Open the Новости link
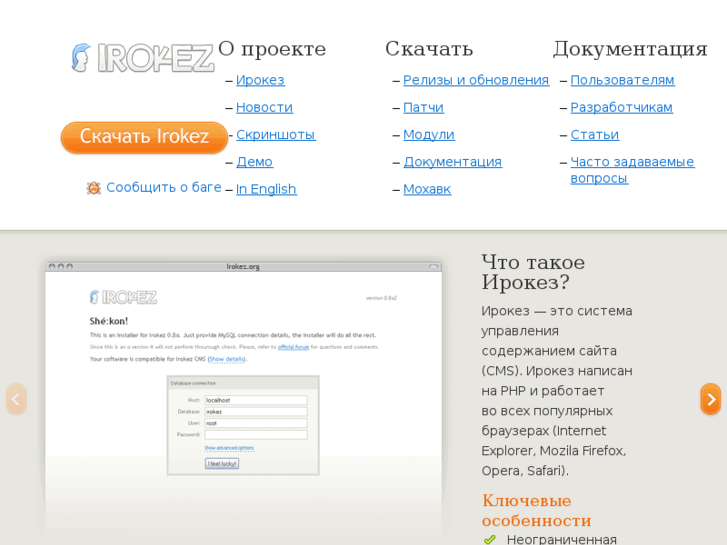Viewport: 727px width, 545px height. coord(264,108)
